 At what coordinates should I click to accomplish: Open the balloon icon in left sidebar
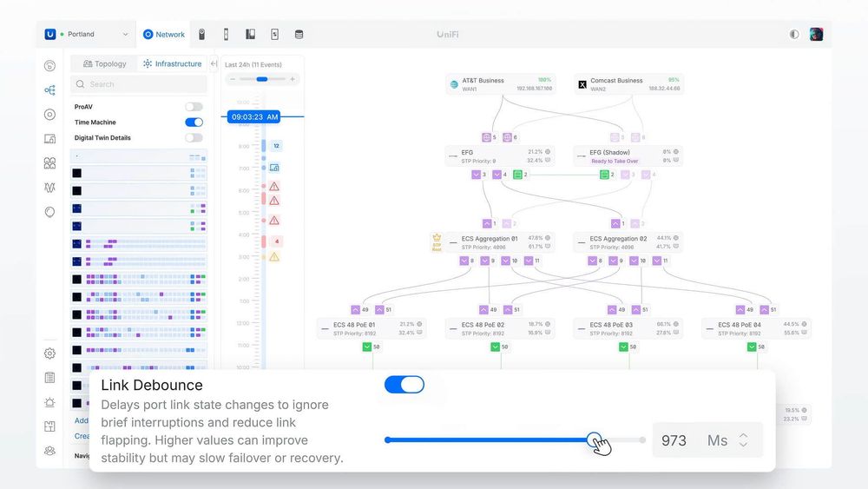(x=49, y=212)
